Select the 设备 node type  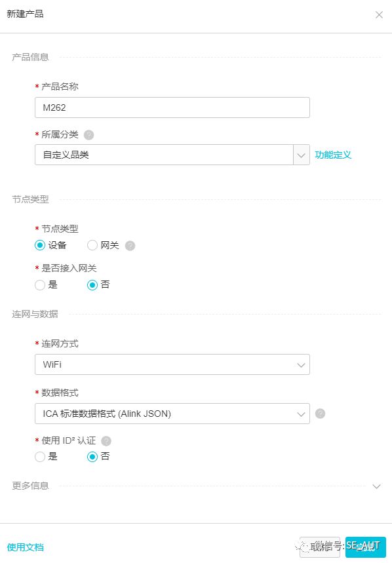click(40, 245)
